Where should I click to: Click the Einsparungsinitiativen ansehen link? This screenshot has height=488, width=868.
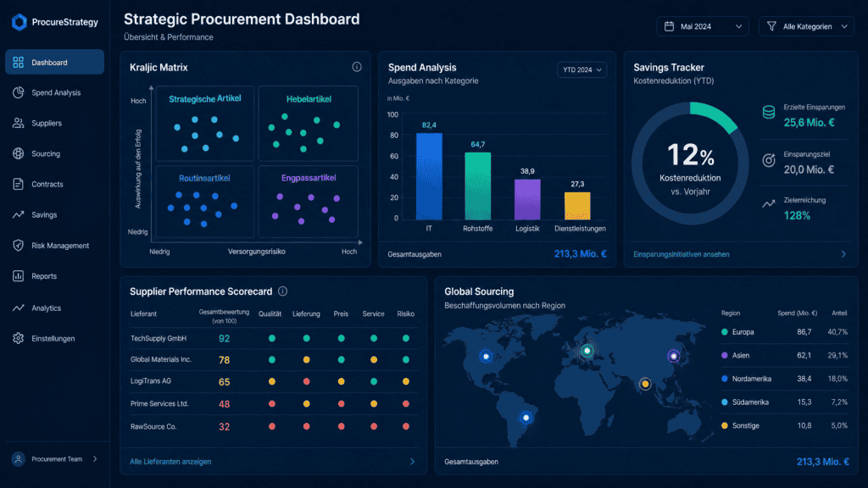coord(681,254)
